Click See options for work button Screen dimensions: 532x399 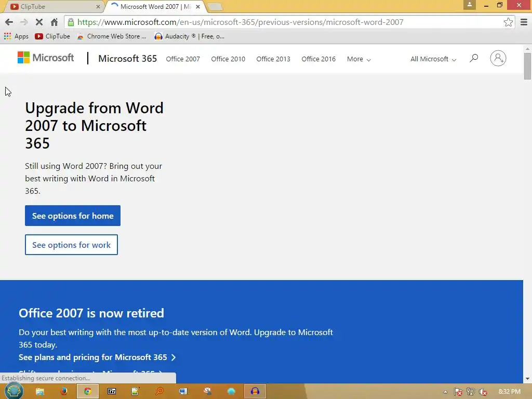click(x=71, y=245)
